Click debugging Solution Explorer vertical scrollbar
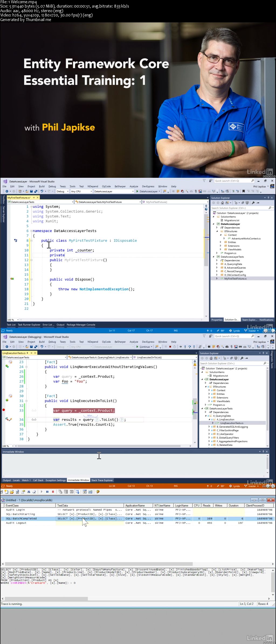This screenshot has width=276, height=644. (267, 407)
